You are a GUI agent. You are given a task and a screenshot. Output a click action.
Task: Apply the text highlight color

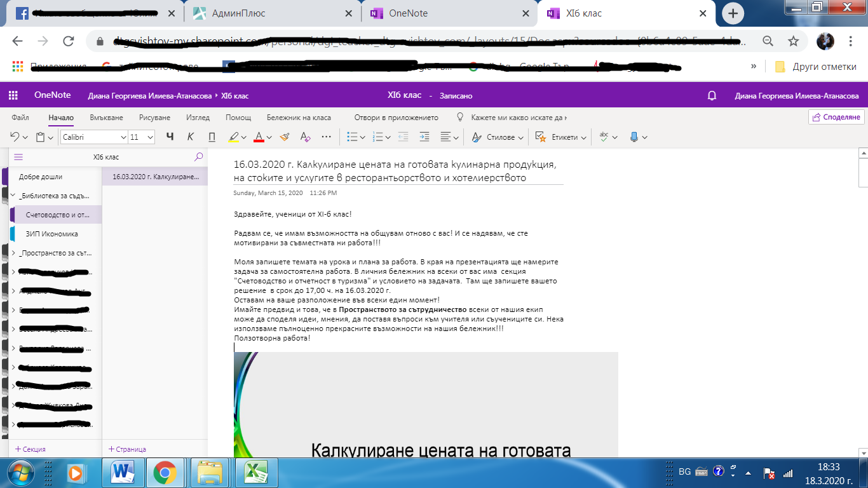(x=233, y=137)
